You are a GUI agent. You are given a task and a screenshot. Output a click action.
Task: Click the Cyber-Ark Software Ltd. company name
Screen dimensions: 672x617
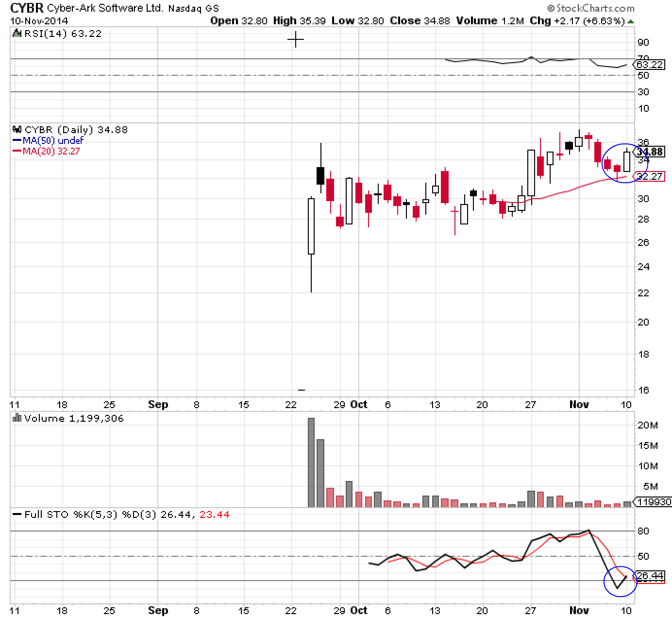tap(106, 8)
